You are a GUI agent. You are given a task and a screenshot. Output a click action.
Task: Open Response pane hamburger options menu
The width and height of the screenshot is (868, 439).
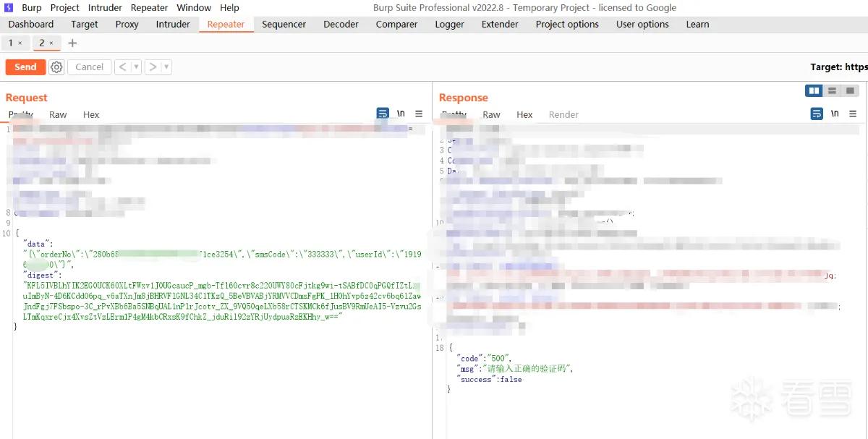(853, 114)
